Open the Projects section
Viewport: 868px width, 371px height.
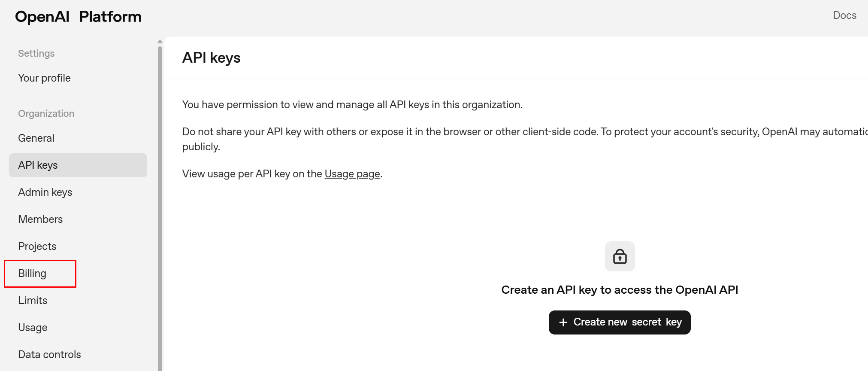pyautogui.click(x=37, y=246)
